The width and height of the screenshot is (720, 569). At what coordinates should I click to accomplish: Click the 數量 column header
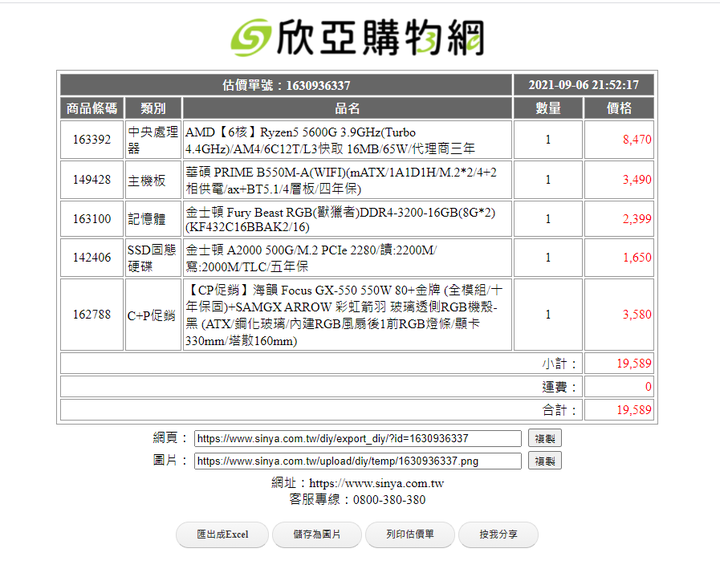(548, 108)
